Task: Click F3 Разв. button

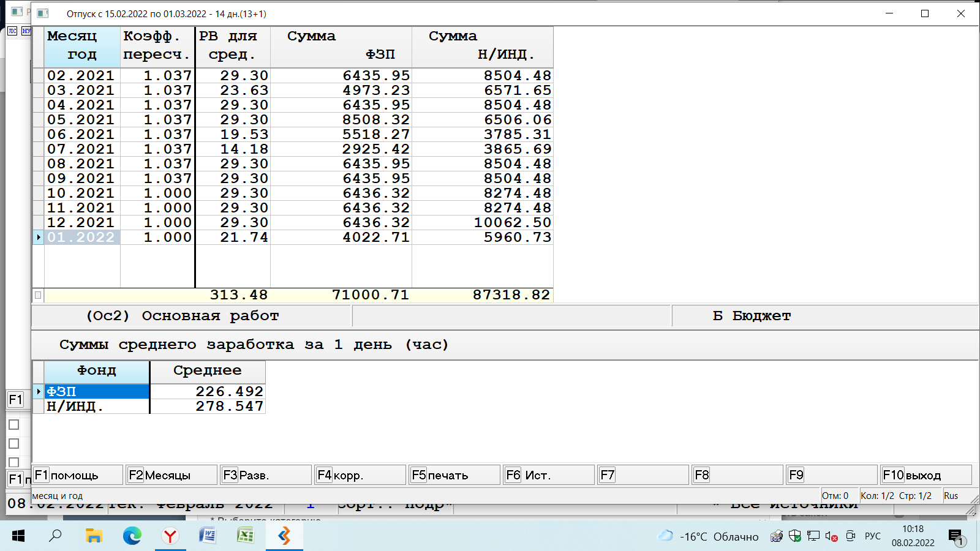Action: [x=266, y=475]
